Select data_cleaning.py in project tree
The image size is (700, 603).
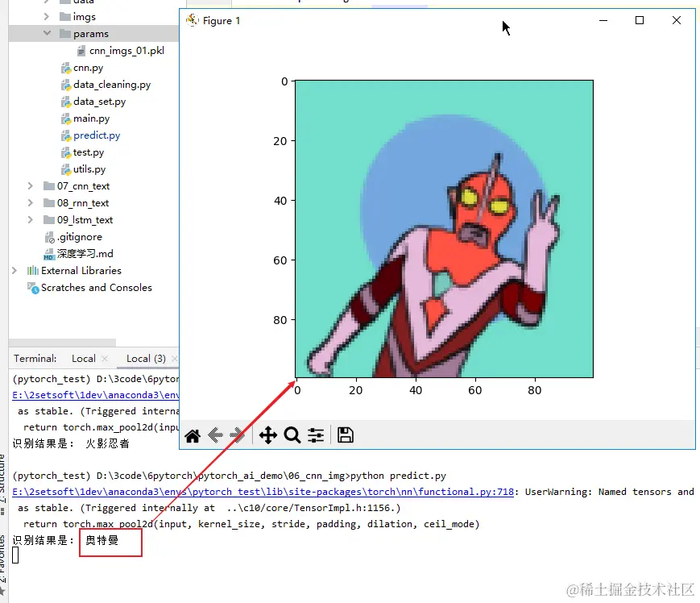[112, 85]
